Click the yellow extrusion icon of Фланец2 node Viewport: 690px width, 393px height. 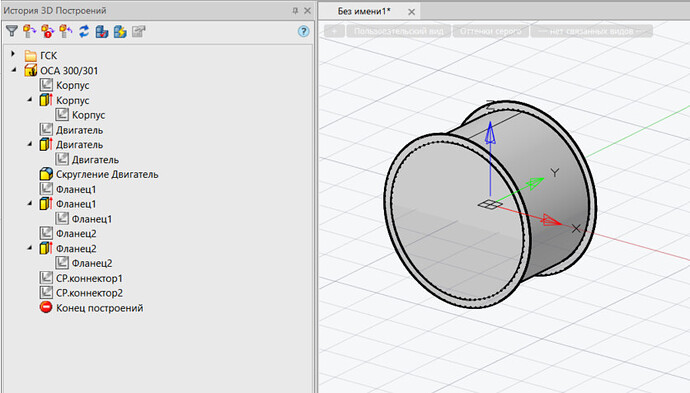click(x=46, y=248)
